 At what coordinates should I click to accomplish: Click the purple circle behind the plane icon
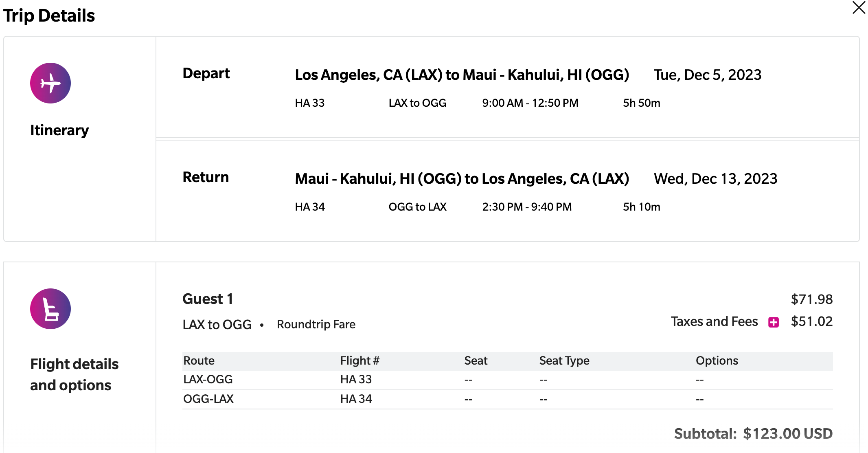tap(50, 83)
